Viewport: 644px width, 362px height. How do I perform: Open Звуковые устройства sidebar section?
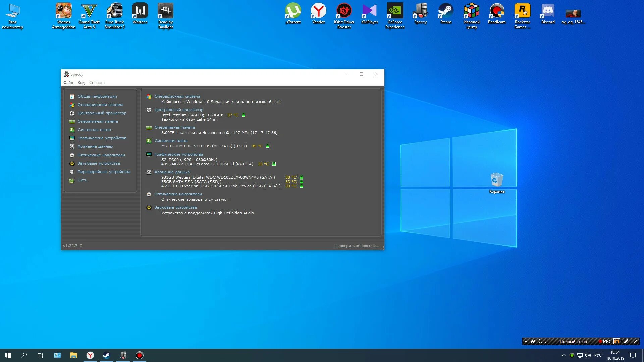click(x=99, y=163)
